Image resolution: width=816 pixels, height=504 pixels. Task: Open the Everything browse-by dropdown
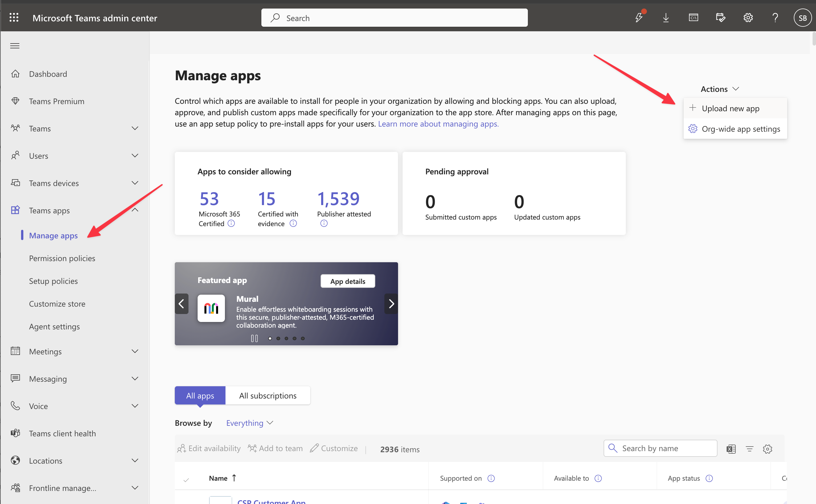tap(249, 423)
